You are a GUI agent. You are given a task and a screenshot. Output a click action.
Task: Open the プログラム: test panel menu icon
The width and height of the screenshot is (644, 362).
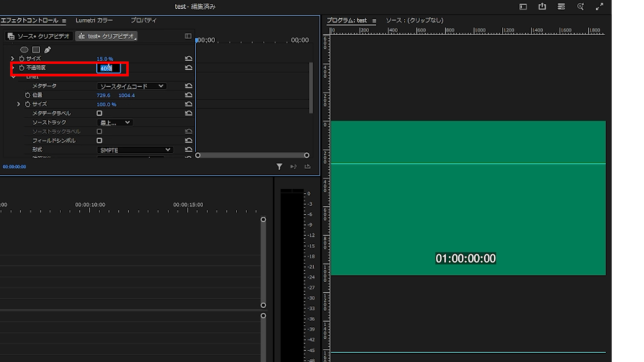tap(374, 21)
